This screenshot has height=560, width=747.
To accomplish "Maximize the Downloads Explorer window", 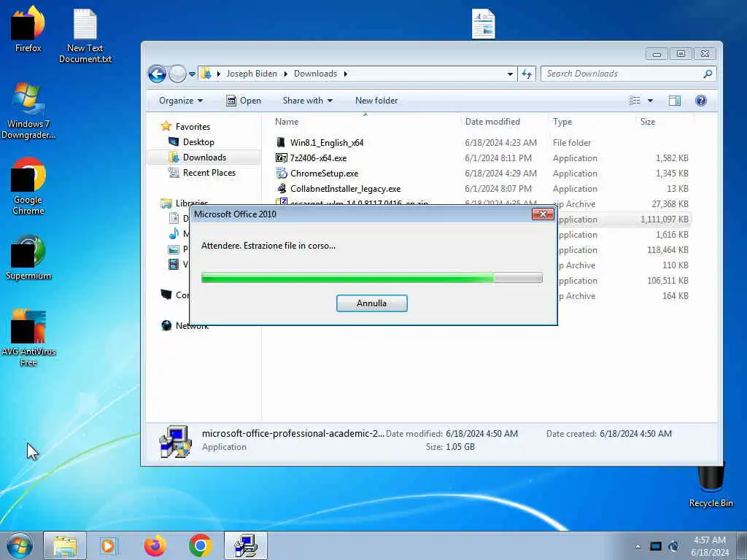I will tap(681, 54).
